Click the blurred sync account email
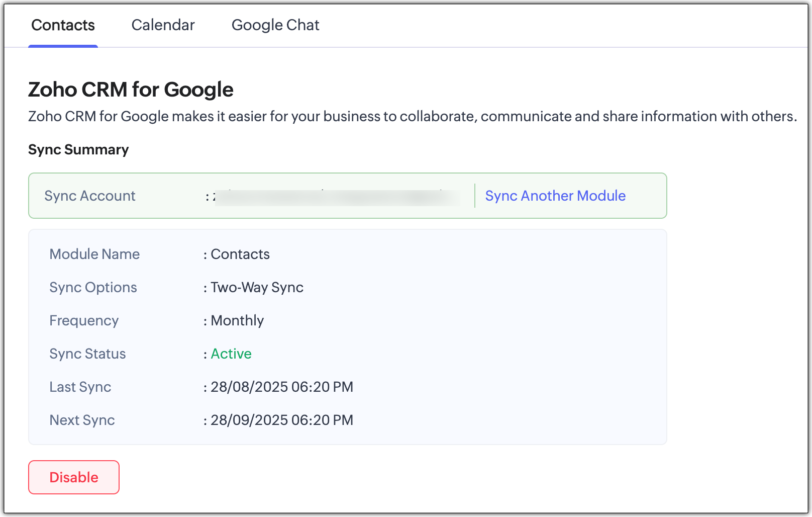 (337, 196)
